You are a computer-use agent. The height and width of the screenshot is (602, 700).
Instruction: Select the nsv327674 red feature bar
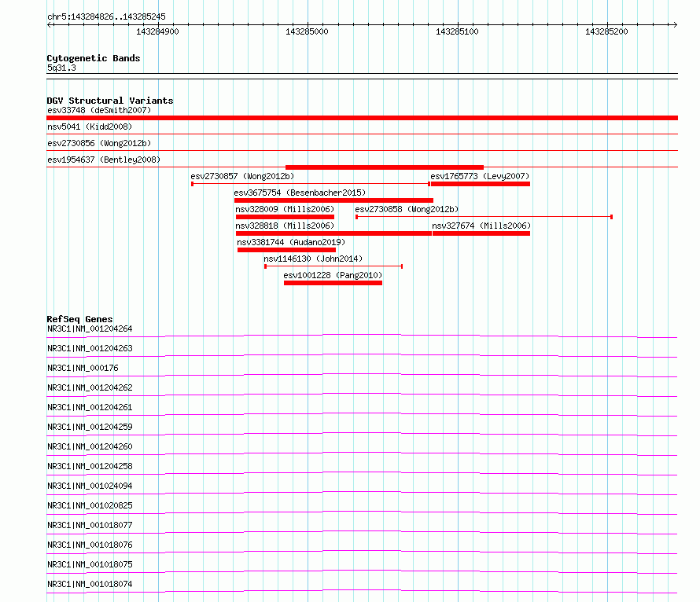click(481, 233)
